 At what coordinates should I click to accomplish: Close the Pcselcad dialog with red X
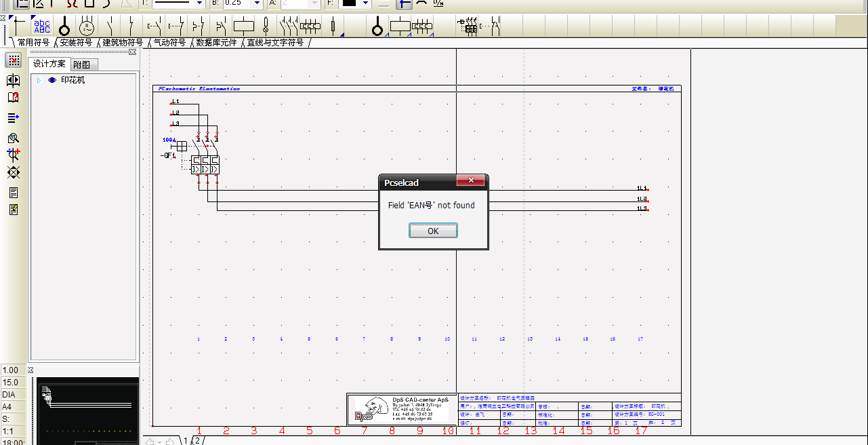pos(470,181)
